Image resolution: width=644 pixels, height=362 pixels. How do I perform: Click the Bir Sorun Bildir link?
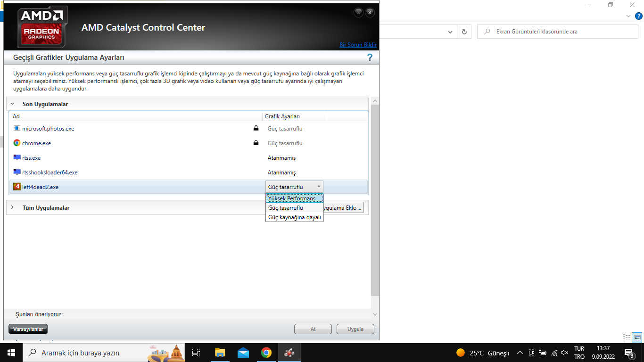[x=358, y=45]
